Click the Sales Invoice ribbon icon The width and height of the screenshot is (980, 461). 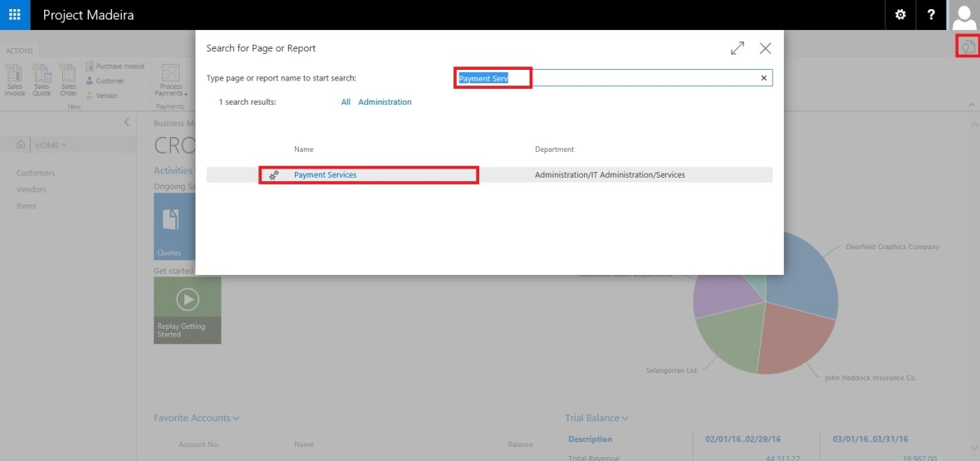15,79
